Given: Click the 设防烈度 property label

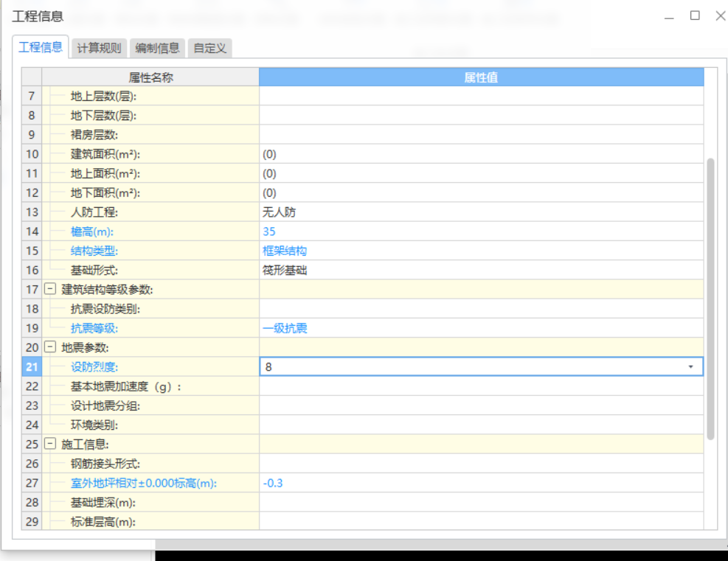Looking at the screenshot, I should (94, 367).
